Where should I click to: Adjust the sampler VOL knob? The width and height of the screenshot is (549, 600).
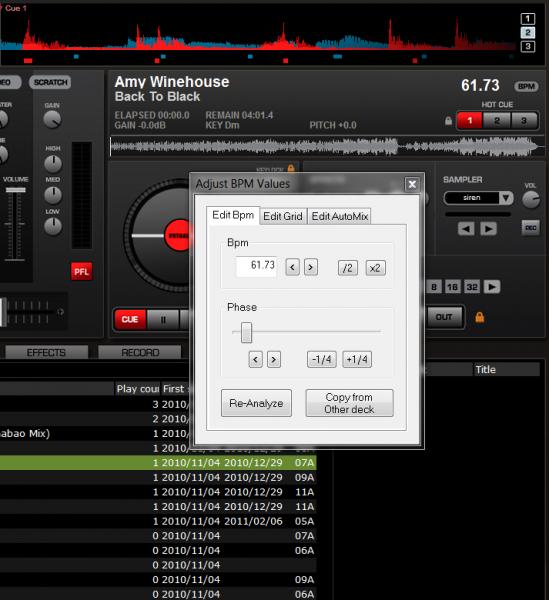(531, 200)
